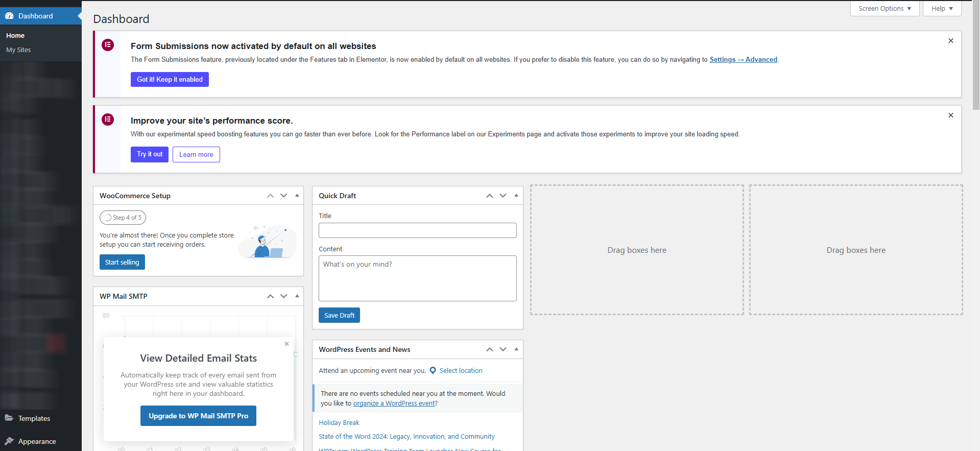
Task: Click the Start selling button
Action: [x=122, y=263]
